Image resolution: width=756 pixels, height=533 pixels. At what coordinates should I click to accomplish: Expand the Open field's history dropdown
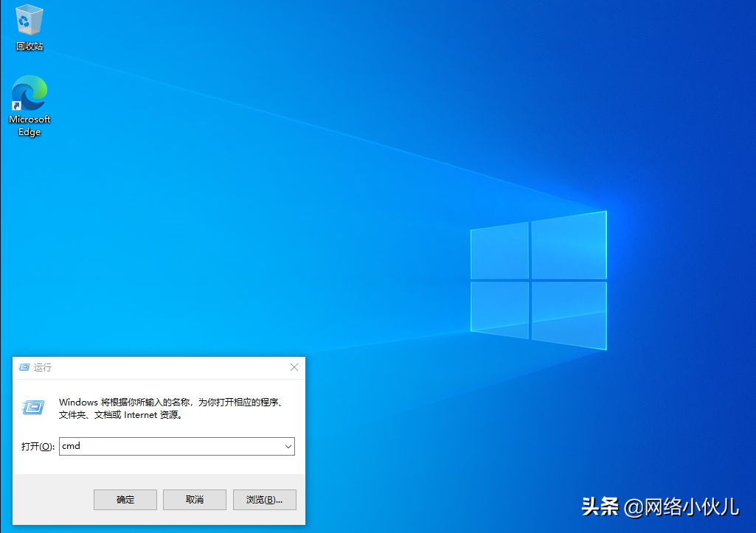288,446
